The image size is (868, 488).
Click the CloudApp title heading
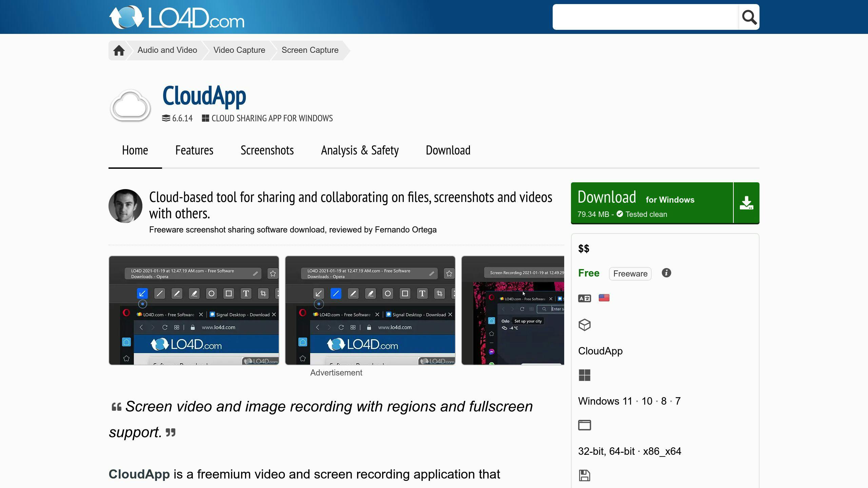[x=204, y=96]
